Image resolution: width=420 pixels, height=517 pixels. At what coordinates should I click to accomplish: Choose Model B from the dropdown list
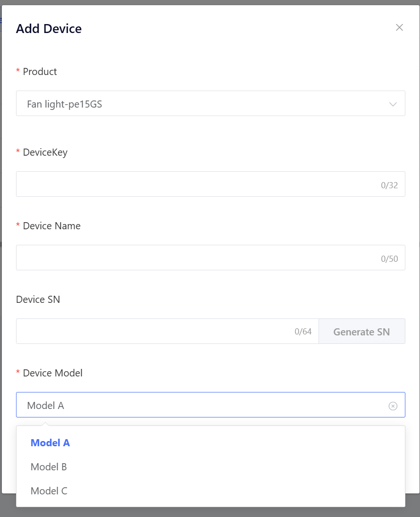49,467
